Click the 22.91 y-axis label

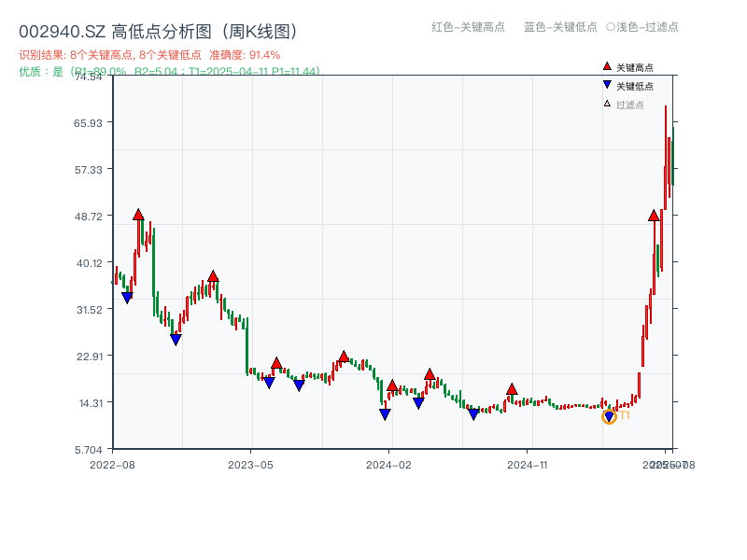89,357
